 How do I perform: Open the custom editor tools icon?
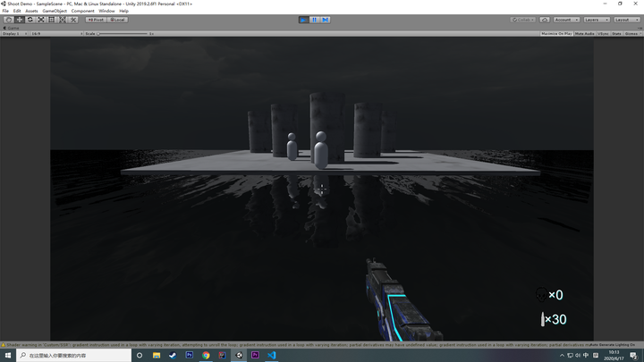pos(73,20)
